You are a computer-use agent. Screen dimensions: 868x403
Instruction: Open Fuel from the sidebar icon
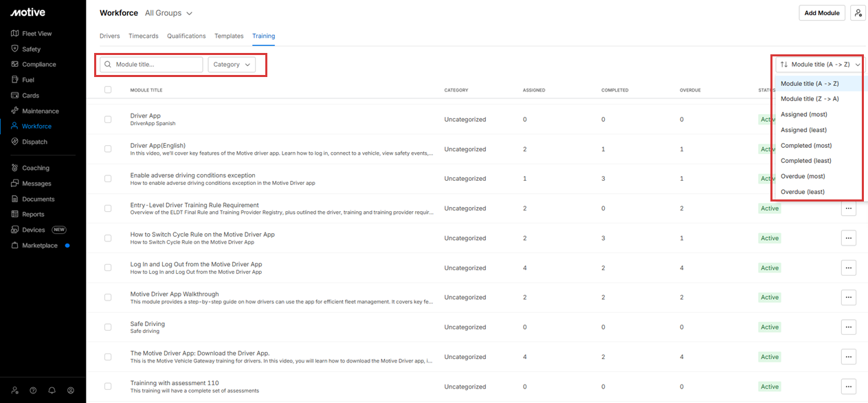click(15, 80)
